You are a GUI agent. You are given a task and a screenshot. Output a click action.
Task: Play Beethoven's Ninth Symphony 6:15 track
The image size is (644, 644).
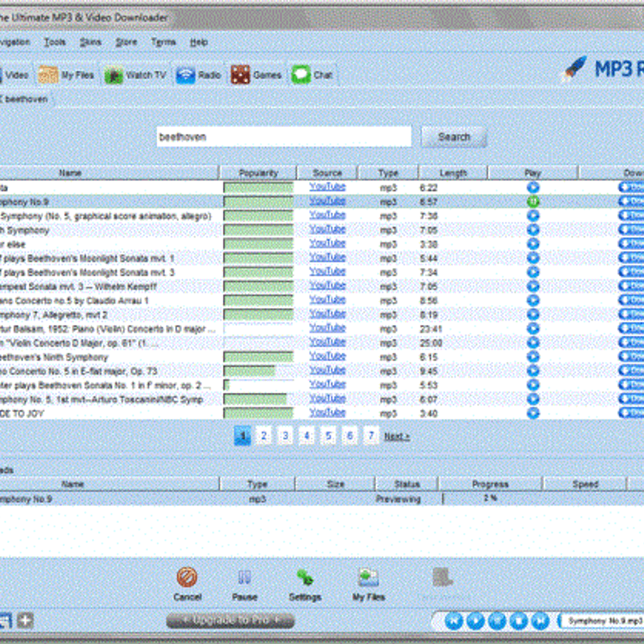point(533,357)
